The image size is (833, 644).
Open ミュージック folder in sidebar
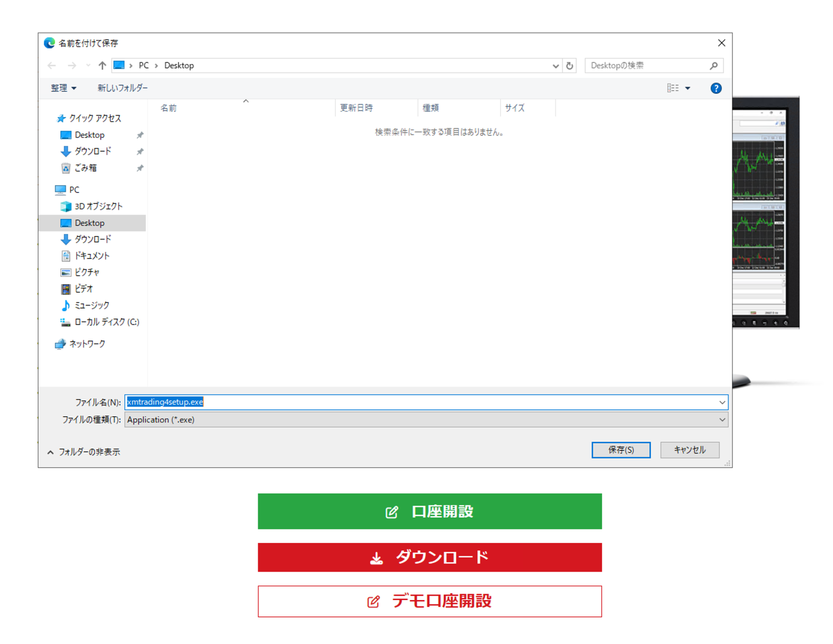92,305
